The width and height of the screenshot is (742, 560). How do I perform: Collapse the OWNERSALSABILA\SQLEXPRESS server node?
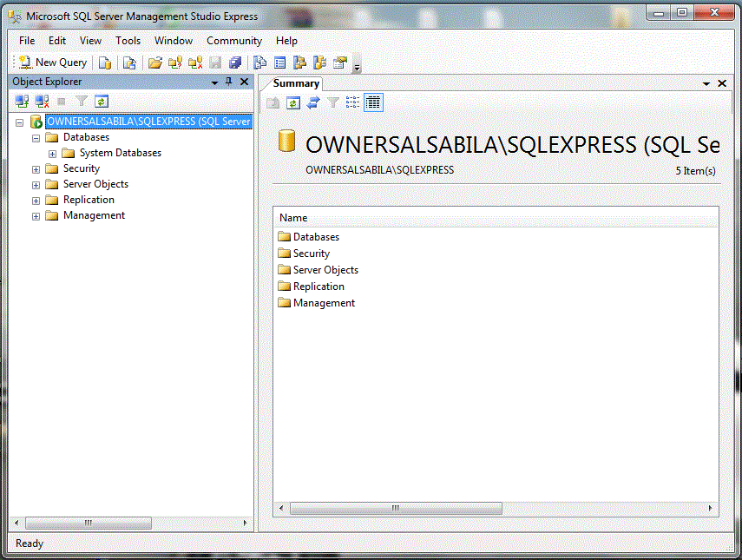click(x=19, y=122)
